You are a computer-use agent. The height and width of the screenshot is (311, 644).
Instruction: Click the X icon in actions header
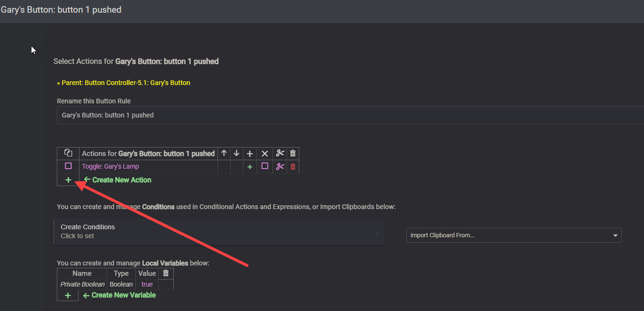point(264,154)
